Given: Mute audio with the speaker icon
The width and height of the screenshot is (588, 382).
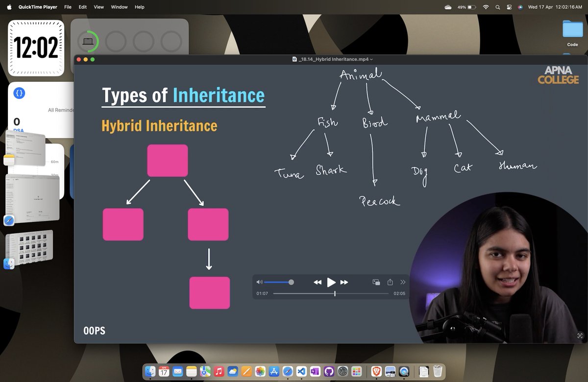Looking at the screenshot, I should 259,282.
